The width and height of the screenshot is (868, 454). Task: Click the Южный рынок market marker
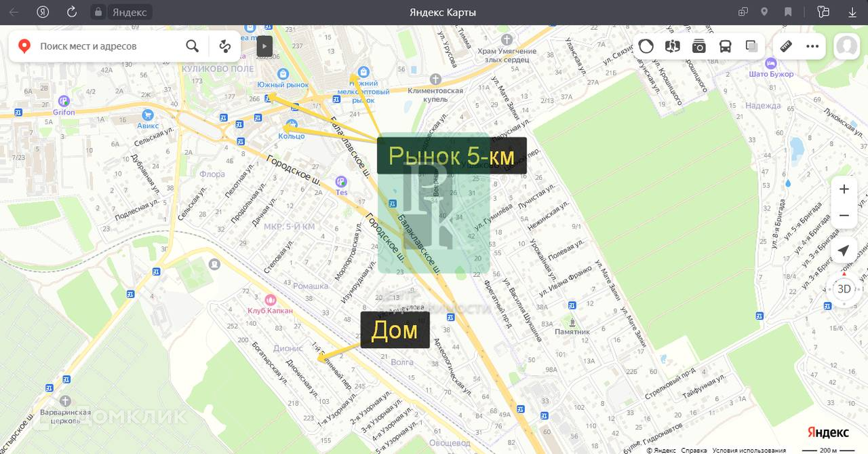[282, 74]
